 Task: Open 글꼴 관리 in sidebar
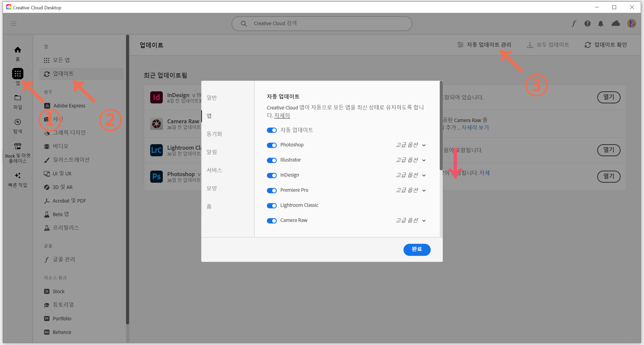pyautogui.click(x=59, y=259)
